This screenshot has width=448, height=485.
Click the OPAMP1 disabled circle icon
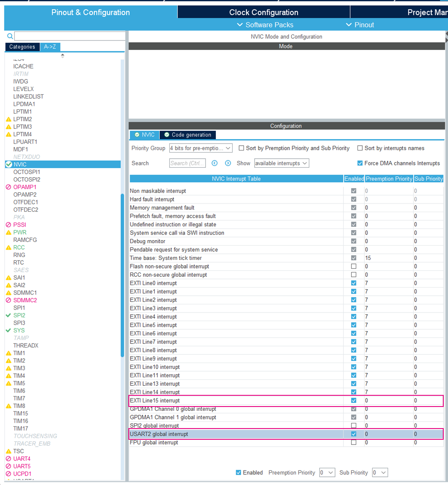(9, 187)
